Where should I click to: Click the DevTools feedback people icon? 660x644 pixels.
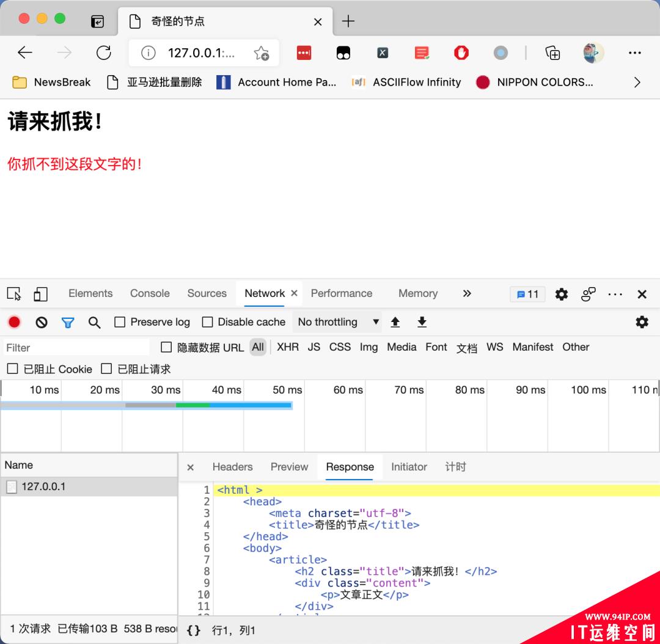pos(588,294)
